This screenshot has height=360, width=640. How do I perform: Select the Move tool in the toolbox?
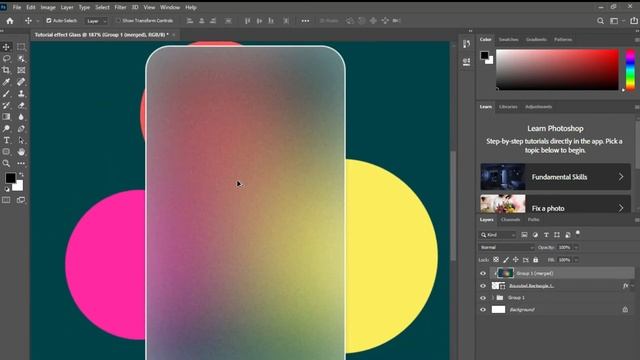click(6, 47)
